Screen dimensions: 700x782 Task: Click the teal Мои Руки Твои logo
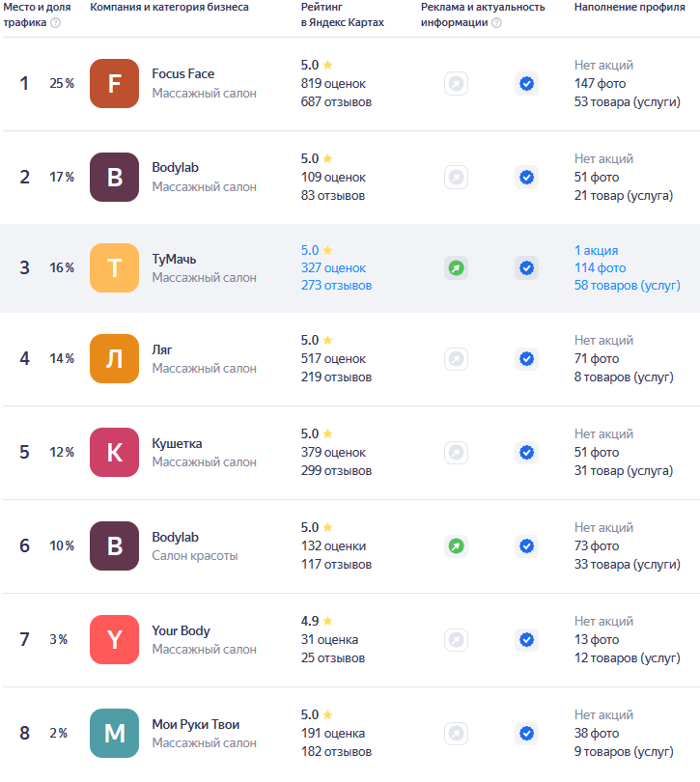point(114,734)
